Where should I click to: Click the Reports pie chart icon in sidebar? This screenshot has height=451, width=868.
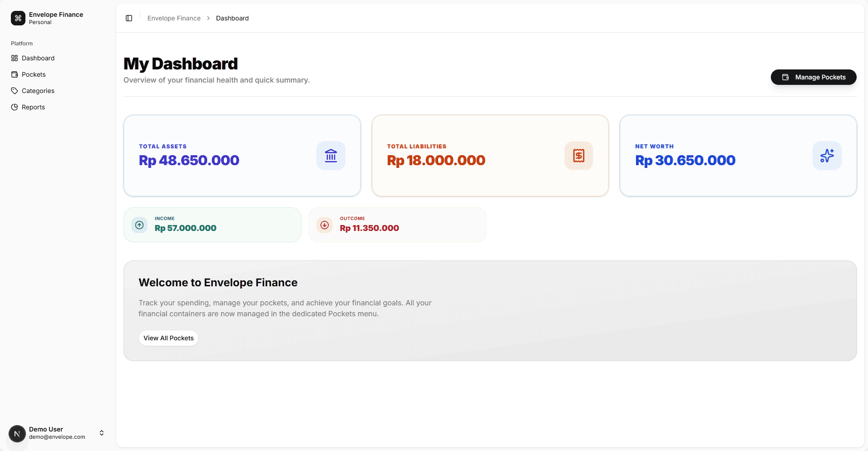(x=15, y=107)
